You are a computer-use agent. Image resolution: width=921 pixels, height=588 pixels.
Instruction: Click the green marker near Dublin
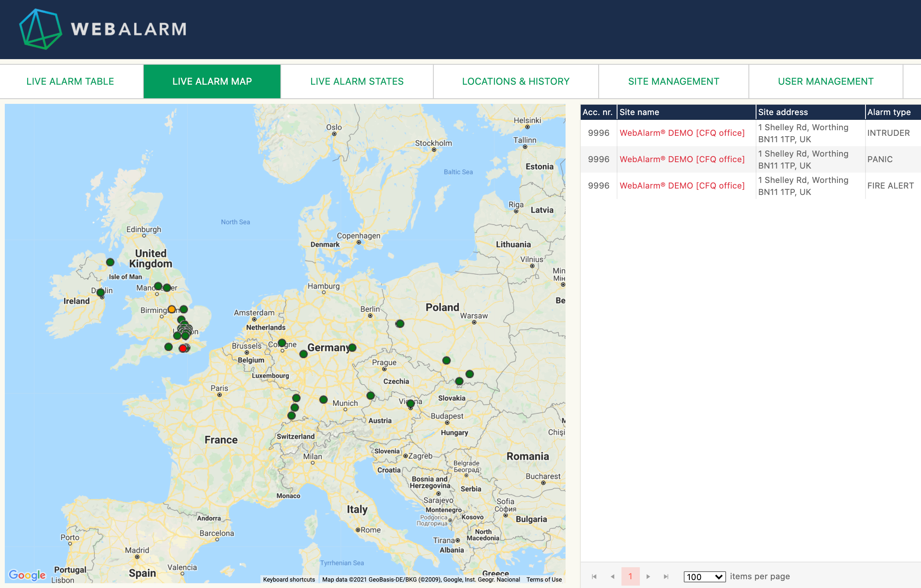coord(101,292)
